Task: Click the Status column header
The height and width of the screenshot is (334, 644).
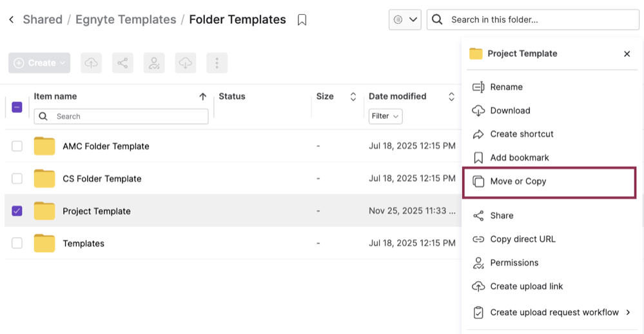Action: 232,96
